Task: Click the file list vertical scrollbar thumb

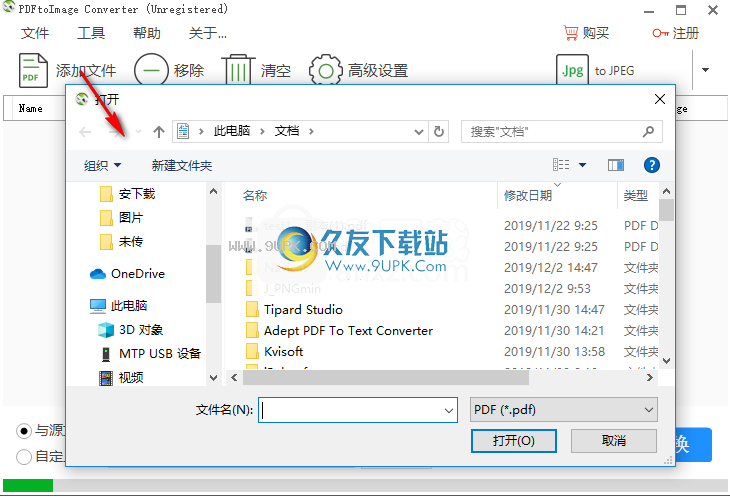Action: (x=666, y=210)
